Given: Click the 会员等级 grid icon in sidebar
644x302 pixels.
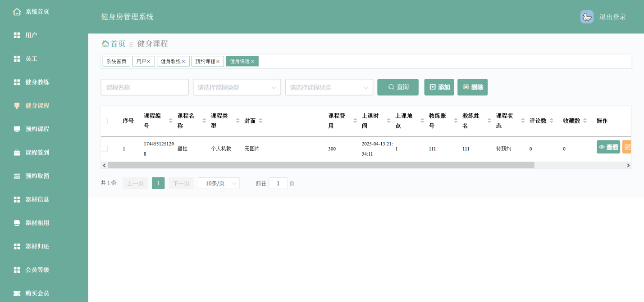Looking at the screenshot, I should (17, 270).
